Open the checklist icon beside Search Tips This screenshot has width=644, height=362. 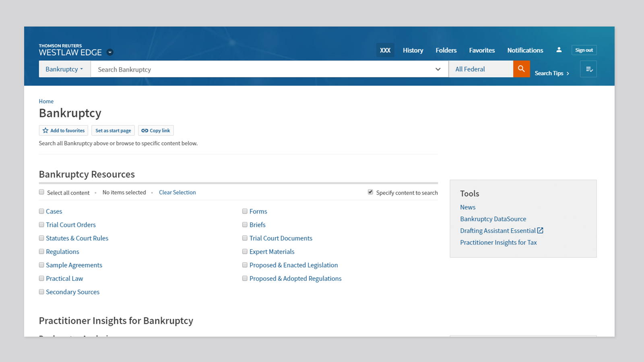pos(588,69)
